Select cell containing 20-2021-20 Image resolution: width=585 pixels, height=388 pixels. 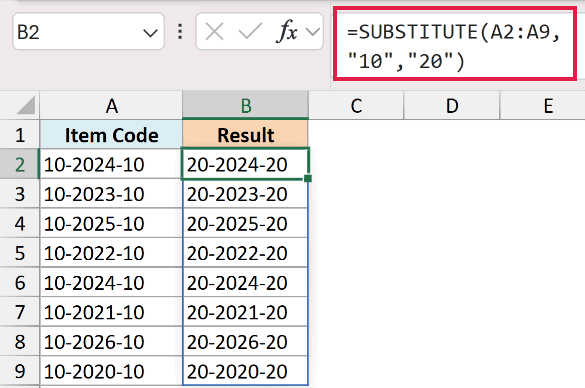point(245,312)
